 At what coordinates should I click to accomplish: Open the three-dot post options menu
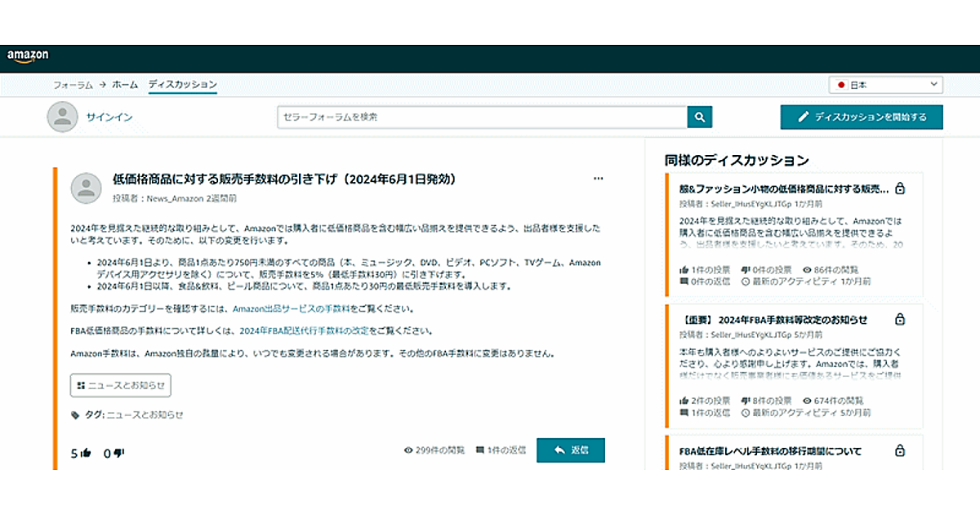(598, 179)
